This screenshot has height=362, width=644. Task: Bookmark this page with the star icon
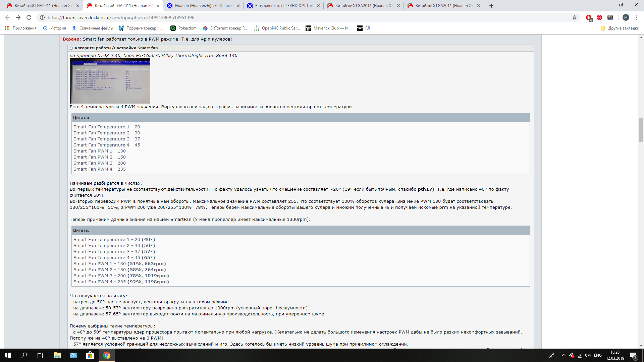pyautogui.click(x=575, y=17)
